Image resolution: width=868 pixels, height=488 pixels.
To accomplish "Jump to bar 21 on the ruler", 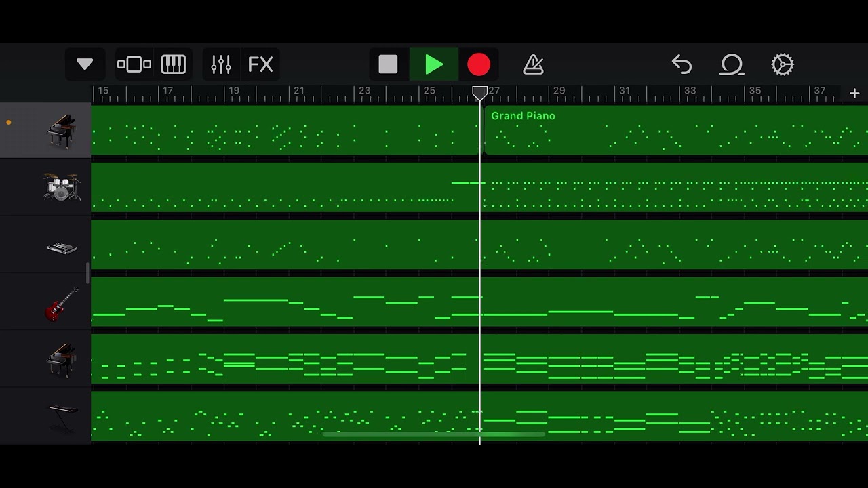I will click(x=299, y=90).
